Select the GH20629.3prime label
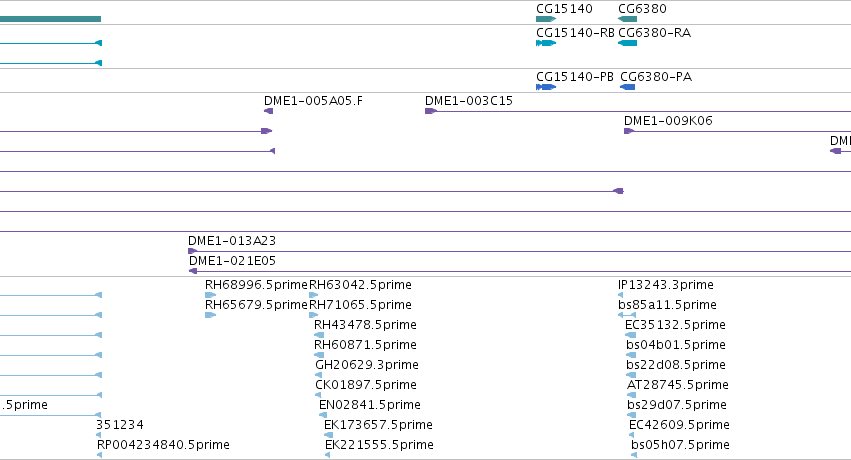 click(367, 365)
